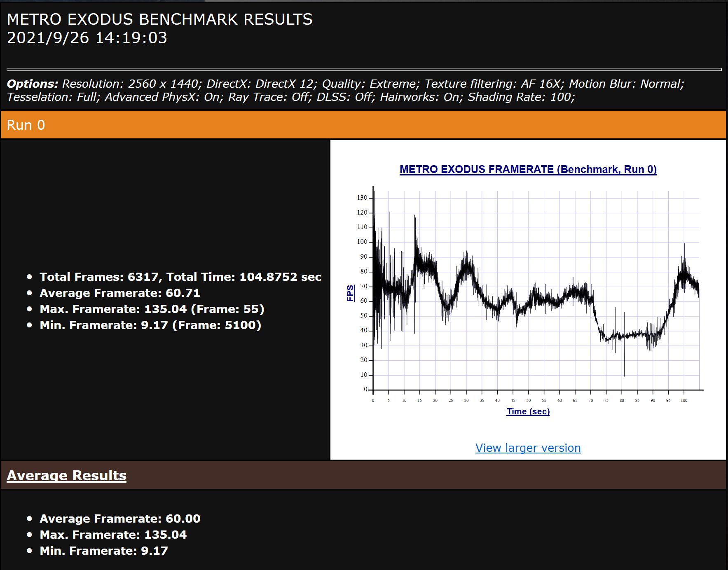
Task: Select the date 2021/9/26 14:19:03 text
Action: 87,38
